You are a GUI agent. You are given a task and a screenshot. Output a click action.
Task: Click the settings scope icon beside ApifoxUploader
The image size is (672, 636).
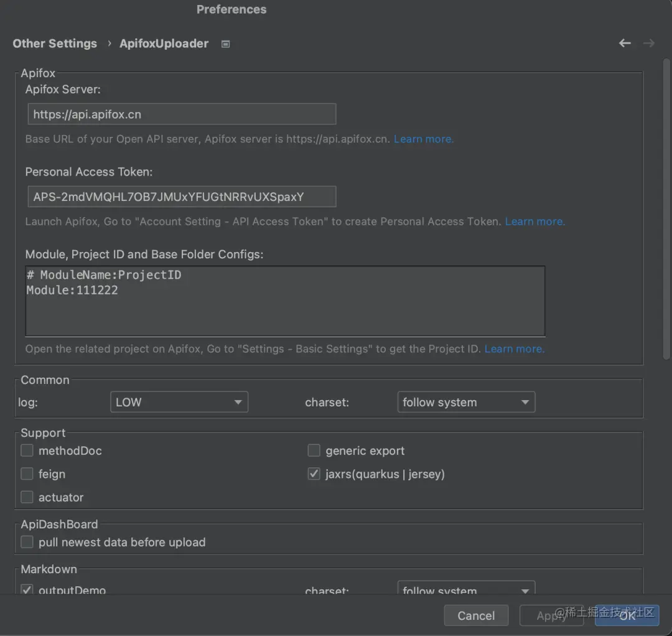point(225,44)
